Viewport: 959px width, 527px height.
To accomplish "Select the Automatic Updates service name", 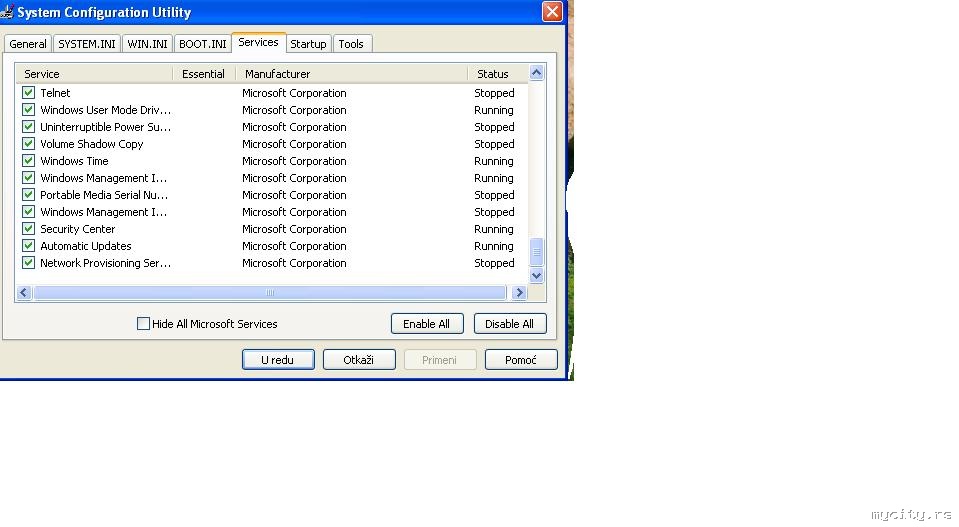I will [x=86, y=246].
